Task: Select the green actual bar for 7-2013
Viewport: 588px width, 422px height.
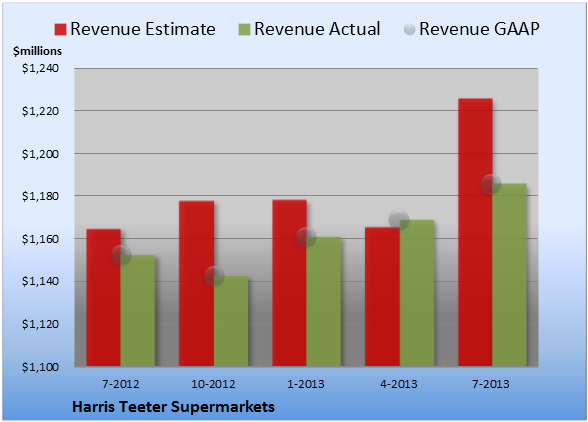Action: tap(509, 275)
